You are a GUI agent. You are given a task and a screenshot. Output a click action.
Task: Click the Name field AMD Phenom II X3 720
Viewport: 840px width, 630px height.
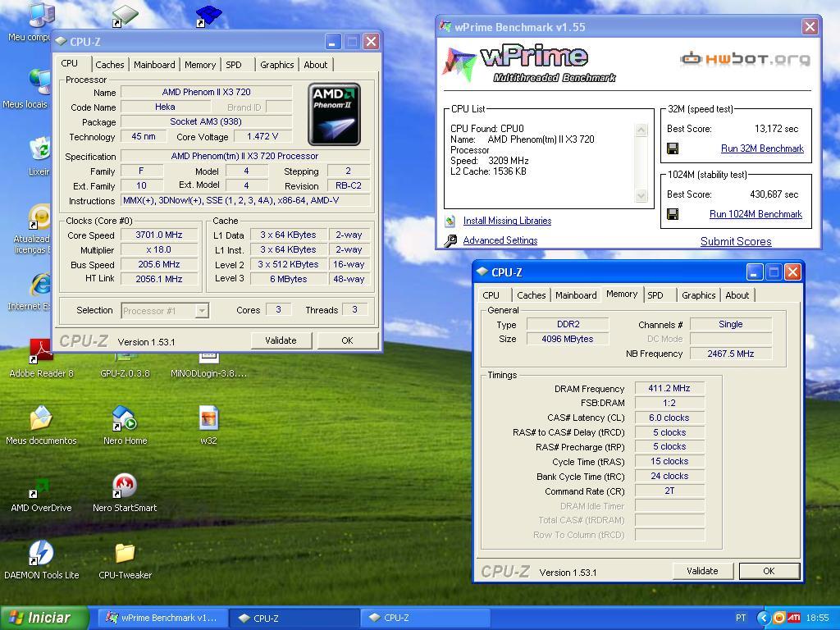206,92
